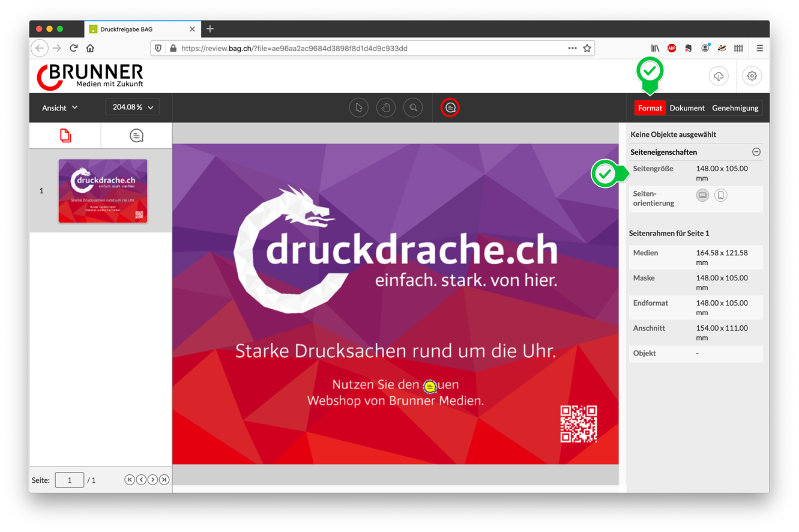This screenshot has width=799, height=532.
Task: Open the Evernote extension icon
Action: pyautogui.click(x=689, y=48)
